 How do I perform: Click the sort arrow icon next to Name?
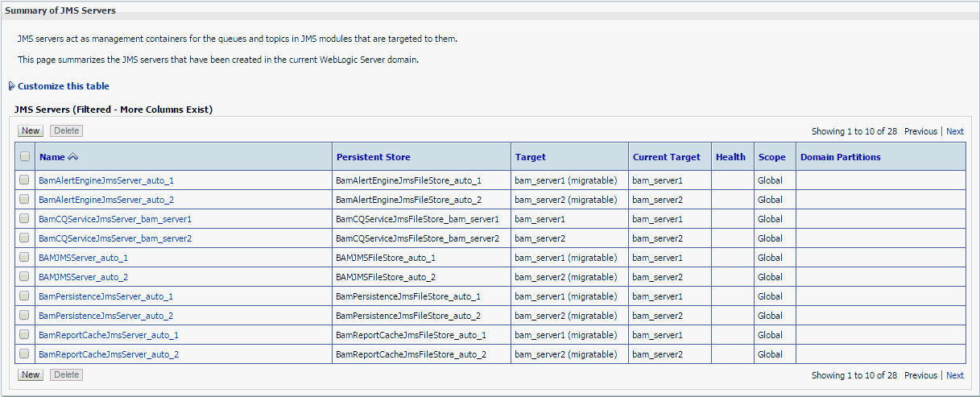[73, 157]
